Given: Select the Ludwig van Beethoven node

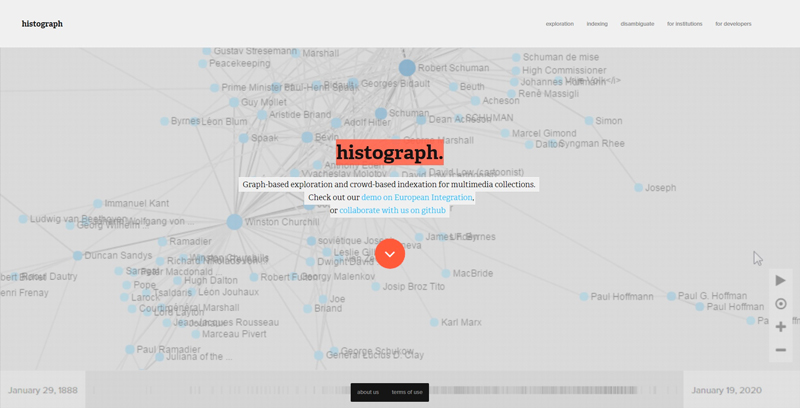Looking at the screenshot, I should click(x=23, y=219).
